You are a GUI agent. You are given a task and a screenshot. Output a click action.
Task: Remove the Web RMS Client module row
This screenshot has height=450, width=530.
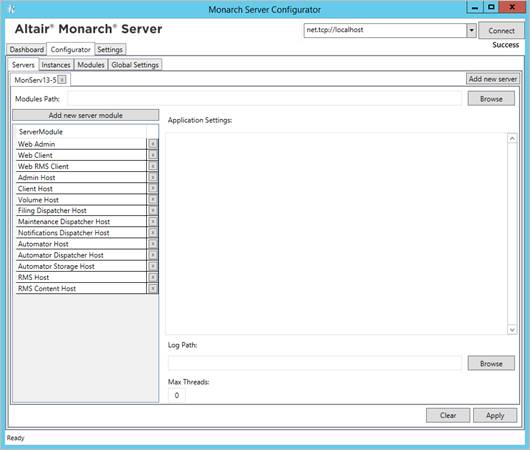coord(153,166)
